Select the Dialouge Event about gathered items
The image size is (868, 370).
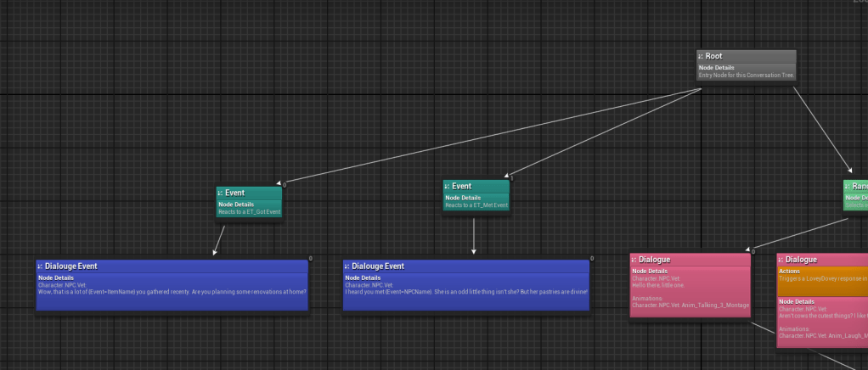coord(71,266)
